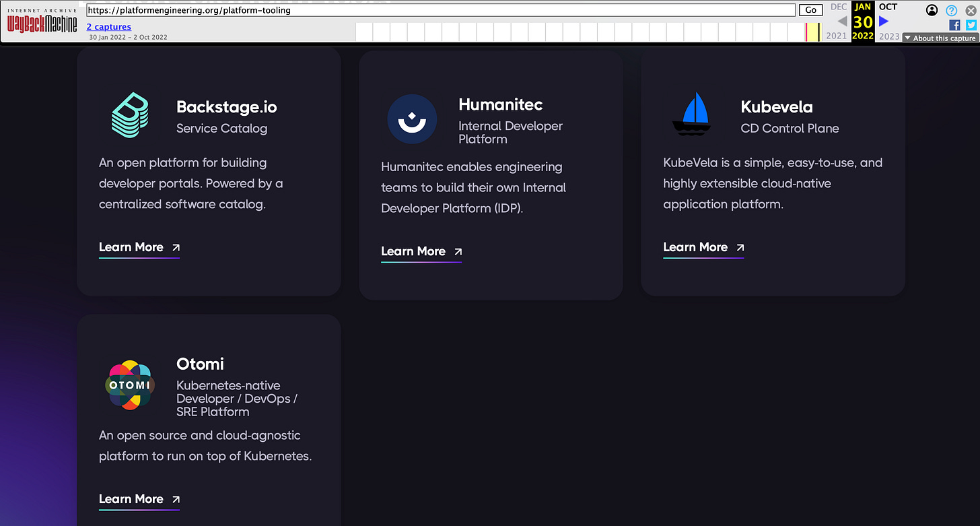
Task: Click the Wayback URL input field
Action: tap(441, 11)
